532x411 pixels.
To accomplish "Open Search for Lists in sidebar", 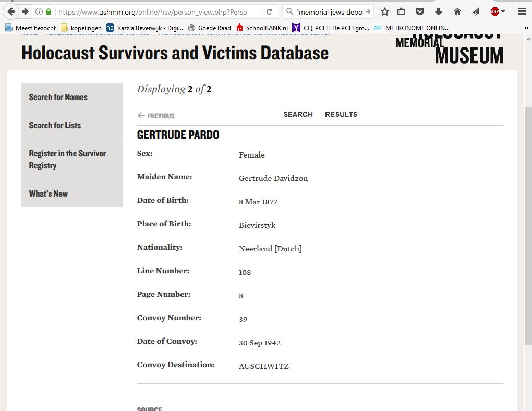I will [x=72, y=125].
